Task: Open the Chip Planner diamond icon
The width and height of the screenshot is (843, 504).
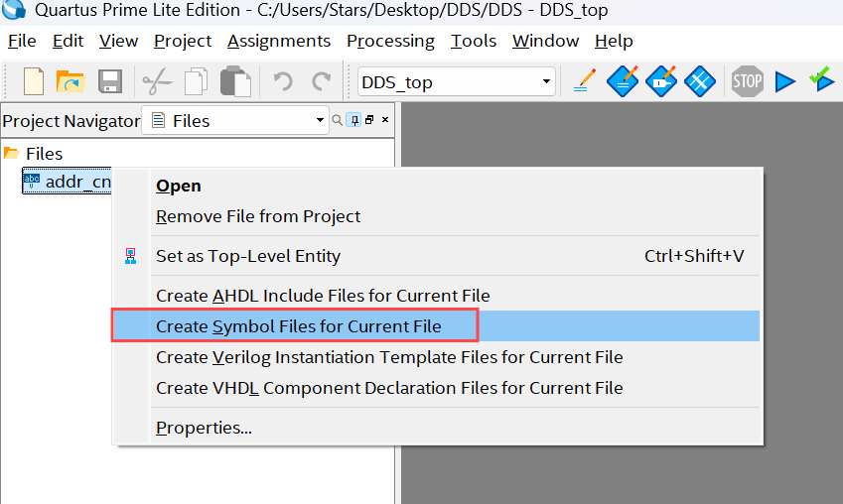Action: (661, 81)
